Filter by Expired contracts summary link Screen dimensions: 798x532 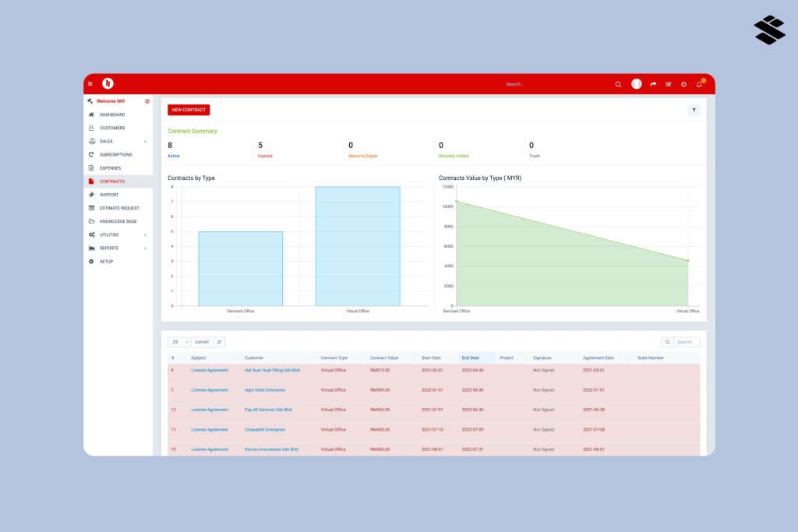point(265,156)
